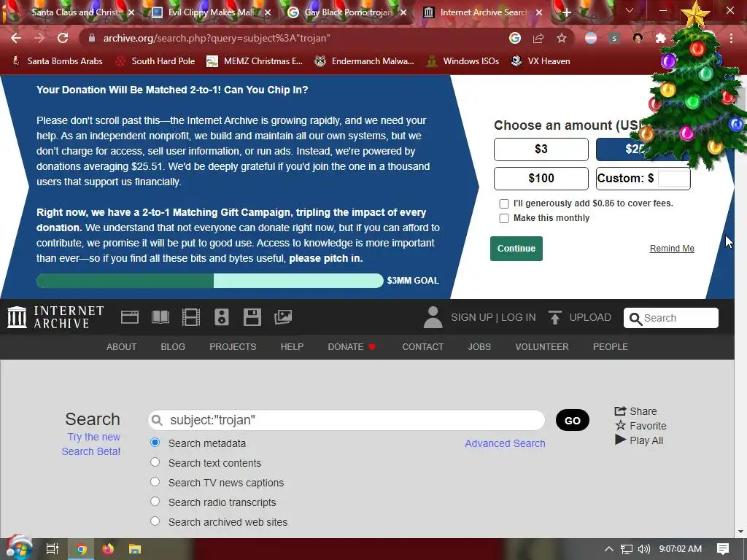The image size is (747, 560).
Task: Favorite this search with the star
Action: [x=640, y=426]
